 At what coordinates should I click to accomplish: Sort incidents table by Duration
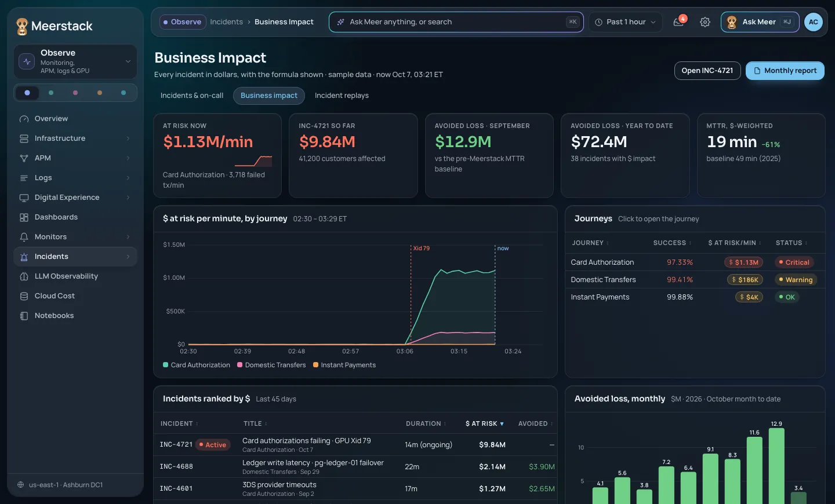[426, 424]
